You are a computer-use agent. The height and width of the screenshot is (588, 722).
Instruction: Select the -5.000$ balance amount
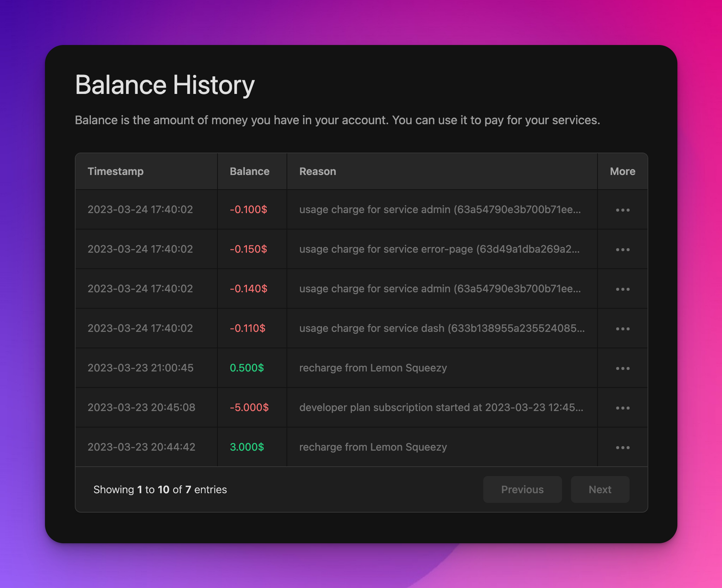click(249, 407)
